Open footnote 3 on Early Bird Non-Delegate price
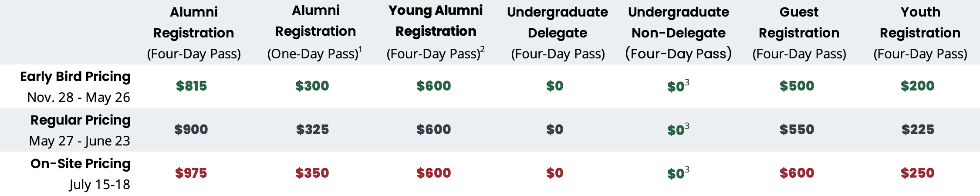980x196 pixels. pos(687,82)
